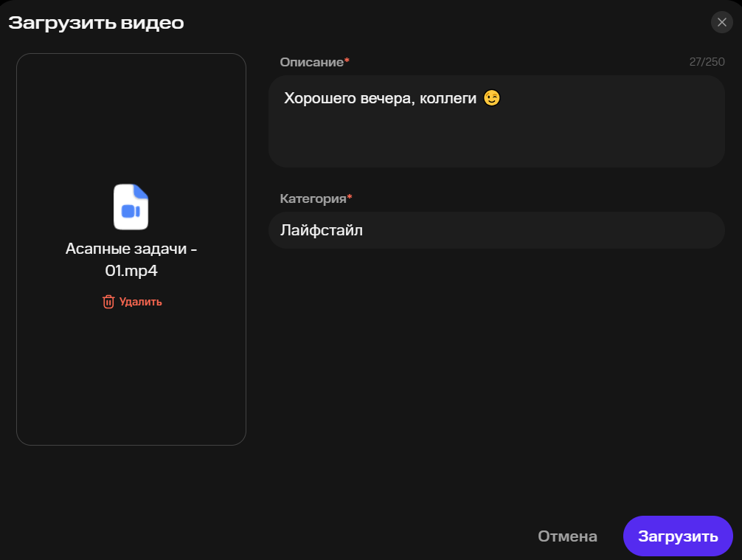Viewport: 742px width, 560px height.
Task: Click the Загрузить видео dialog title
Action: click(x=96, y=23)
